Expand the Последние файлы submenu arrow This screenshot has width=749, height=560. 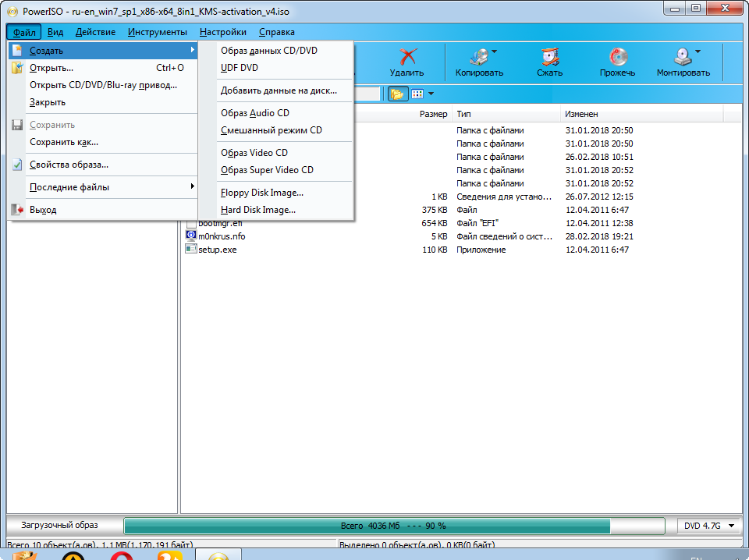pyautogui.click(x=192, y=186)
